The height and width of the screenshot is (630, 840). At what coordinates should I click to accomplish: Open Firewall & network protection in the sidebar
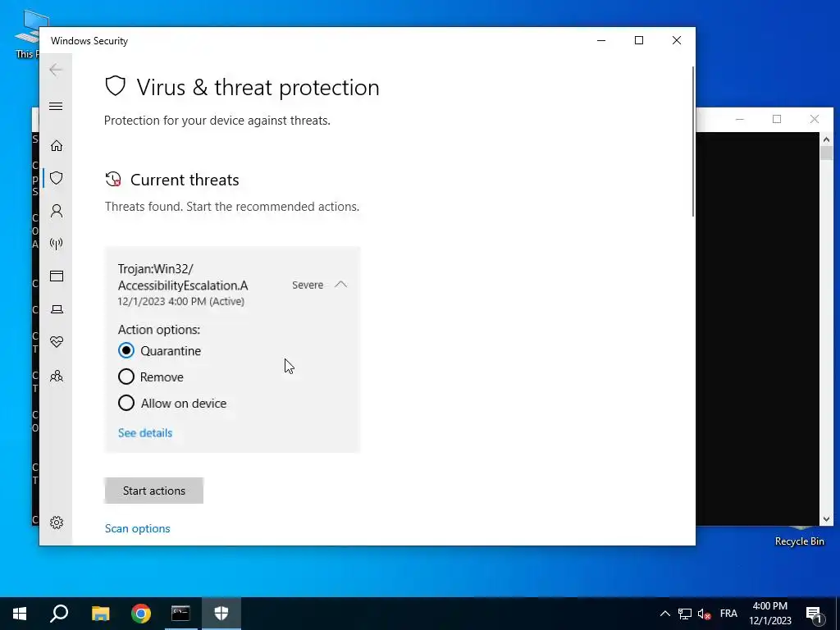point(57,244)
